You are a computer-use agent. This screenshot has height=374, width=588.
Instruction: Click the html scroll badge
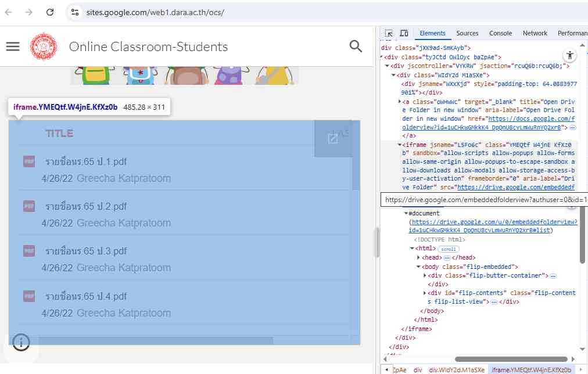point(448,249)
